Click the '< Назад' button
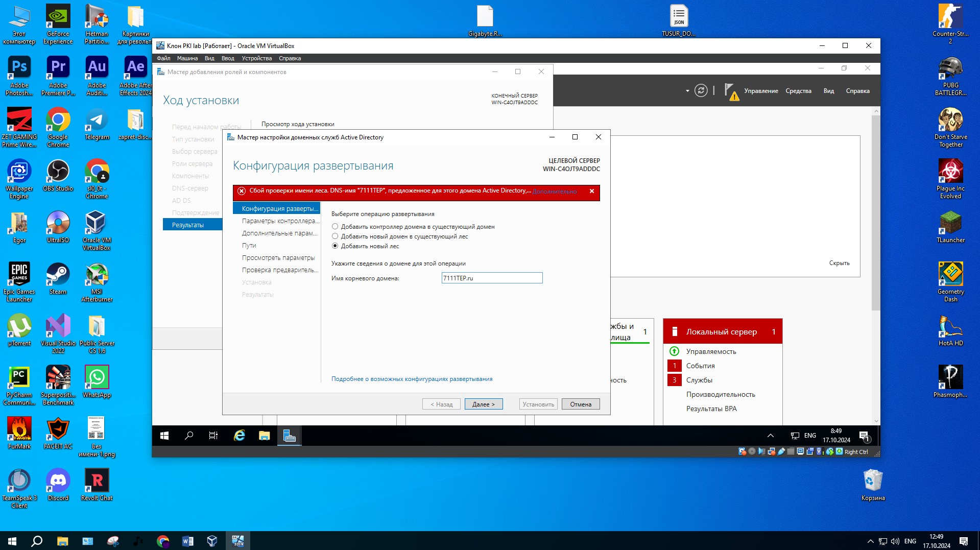 441,404
